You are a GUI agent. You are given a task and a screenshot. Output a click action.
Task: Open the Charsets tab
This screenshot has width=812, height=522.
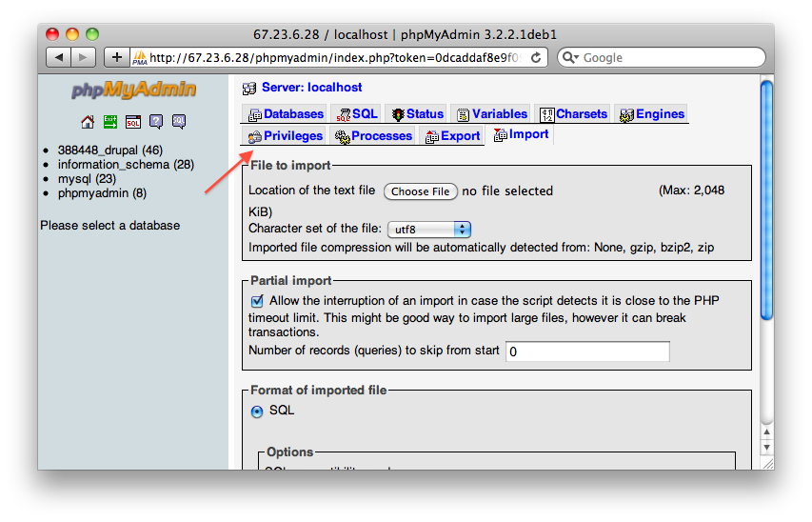pyautogui.click(x=573, y=114)
